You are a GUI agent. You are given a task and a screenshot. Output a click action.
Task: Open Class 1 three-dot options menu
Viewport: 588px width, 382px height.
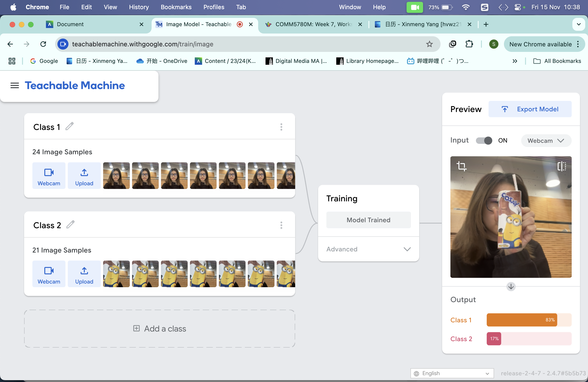(x=281, y=127)
